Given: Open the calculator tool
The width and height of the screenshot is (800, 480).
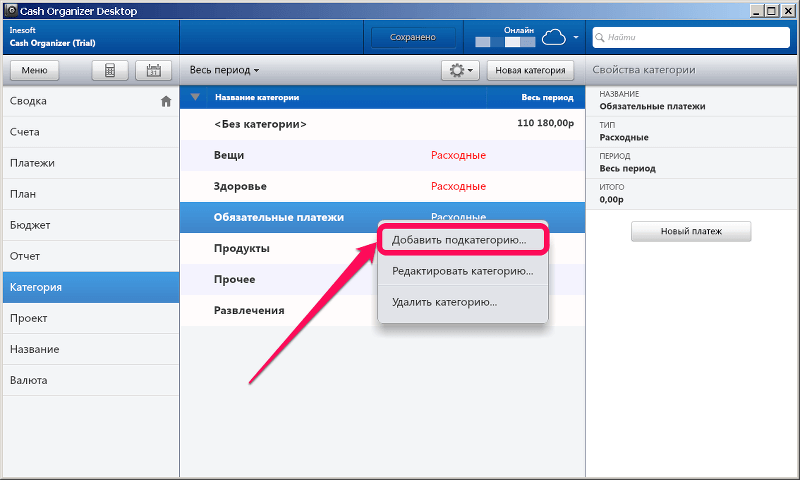Looking at the screenshot, I should point(110,70).
